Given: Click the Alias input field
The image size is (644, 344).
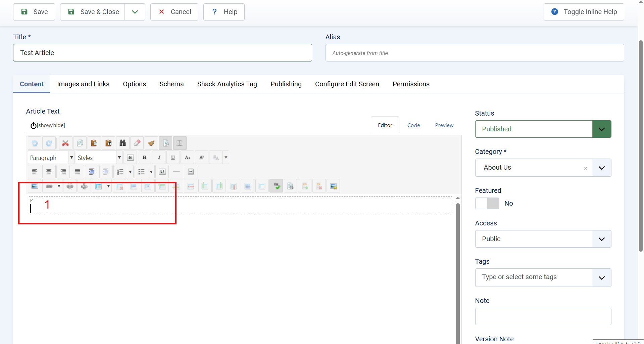Looking at the screenshot, I should point(475,53).
